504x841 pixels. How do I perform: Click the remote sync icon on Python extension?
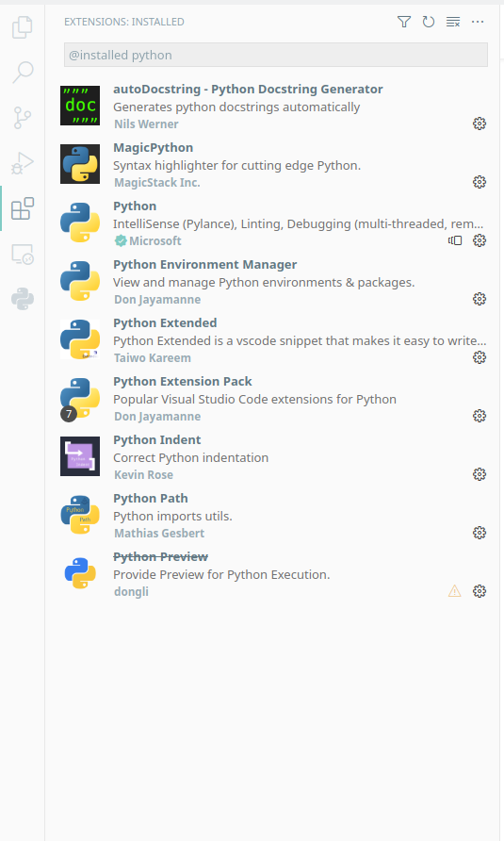(455, 240)
